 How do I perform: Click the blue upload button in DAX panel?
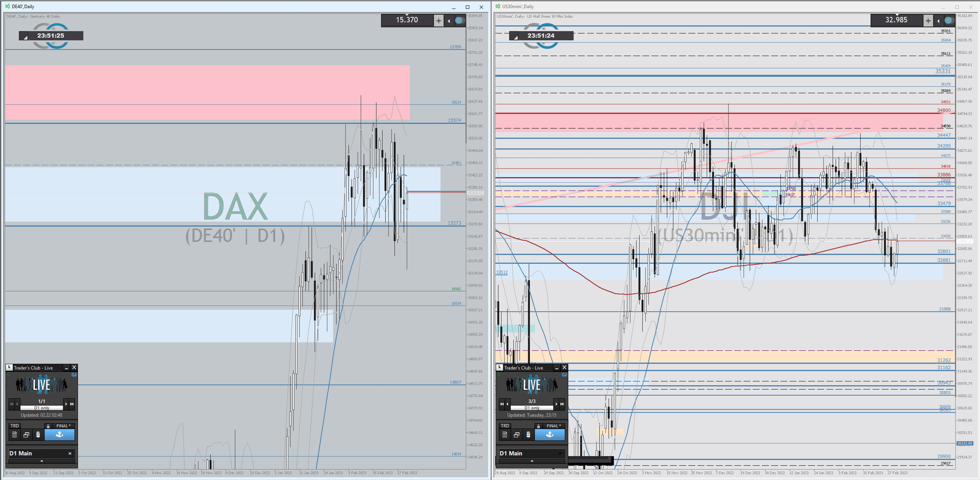coord(59,435)
